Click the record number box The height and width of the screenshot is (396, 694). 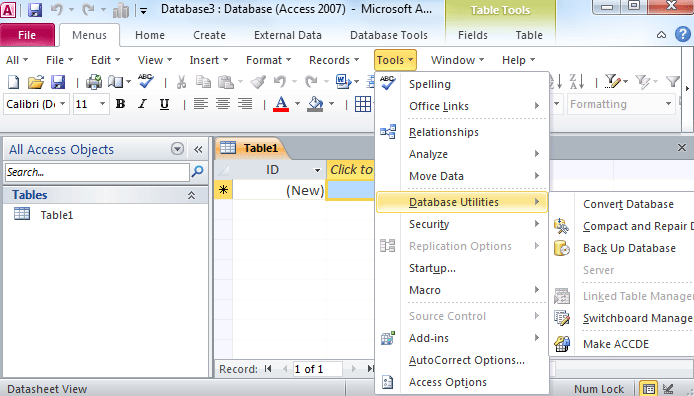coord(317,369)
